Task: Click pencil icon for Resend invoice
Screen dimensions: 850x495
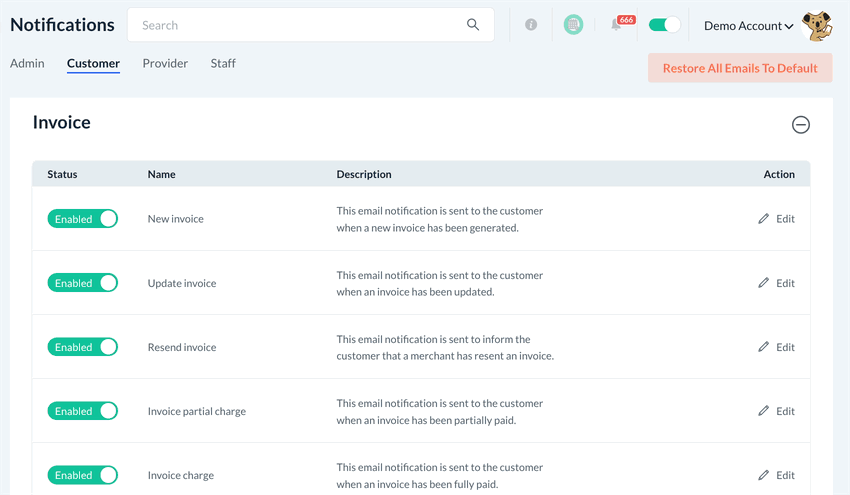Action: coord(764,347)
